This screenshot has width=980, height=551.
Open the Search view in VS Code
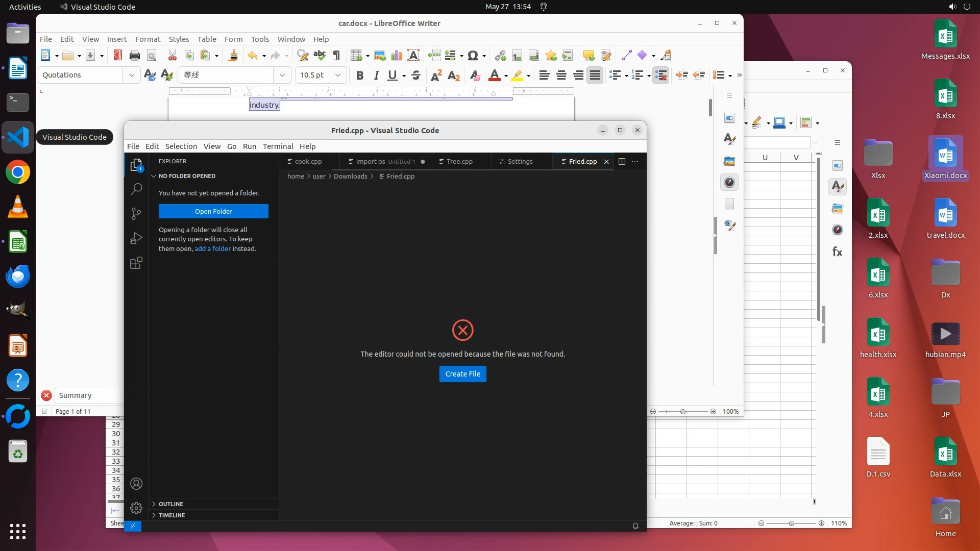point(136,189)
